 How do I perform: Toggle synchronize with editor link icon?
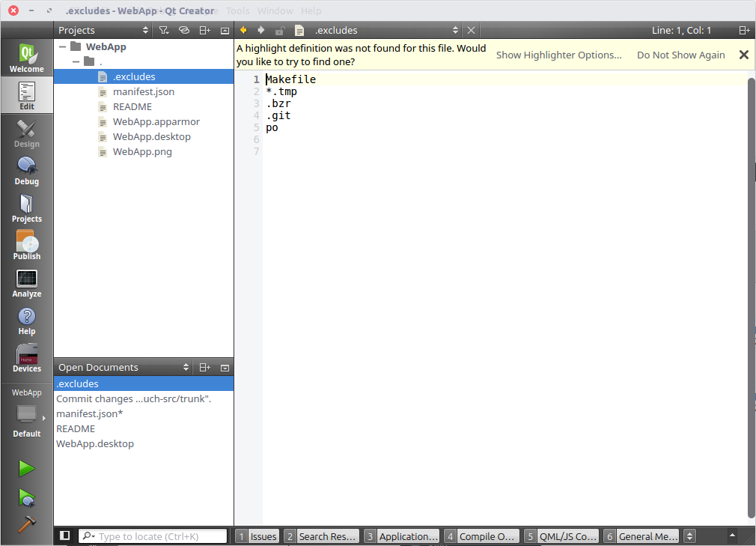[x=183, y=30]
